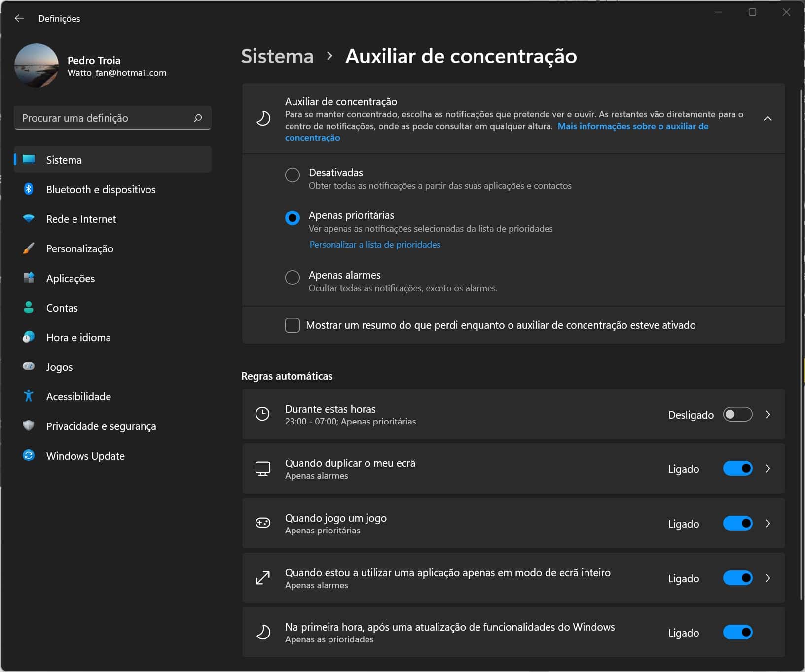Click the Personalização paintbrush icon
The image size is (805, 672).
(29, 248)
